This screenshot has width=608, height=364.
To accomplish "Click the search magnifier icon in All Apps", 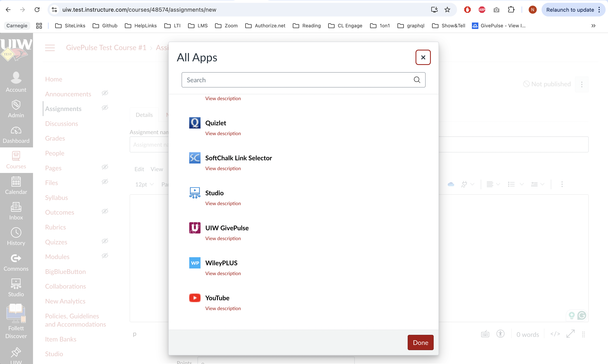I will click(417, 80).
